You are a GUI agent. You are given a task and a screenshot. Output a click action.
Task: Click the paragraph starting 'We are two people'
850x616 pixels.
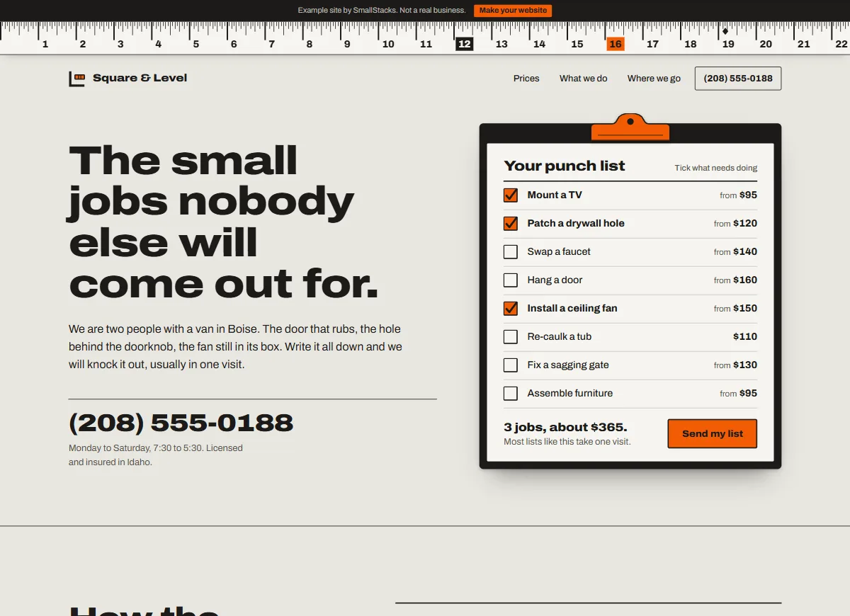click(x=235, y=347)
